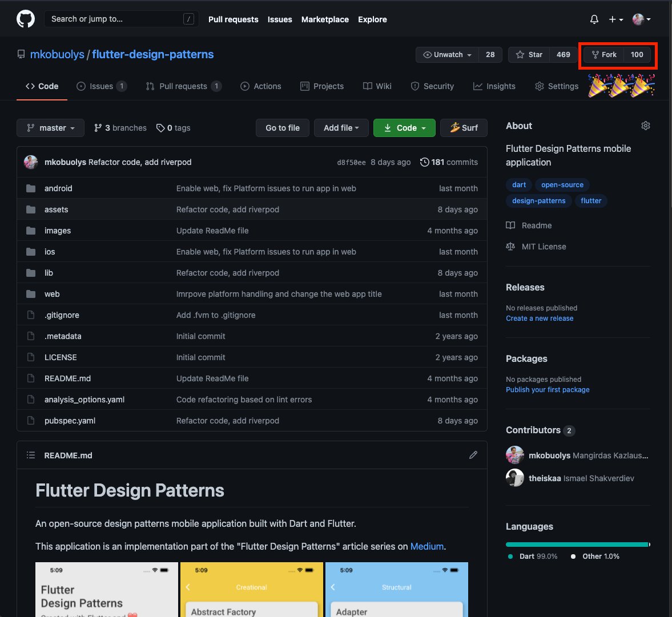This screenshot has height=617, width=672.
Task: Switch to the Projects tab
Action: pos(322,86)
